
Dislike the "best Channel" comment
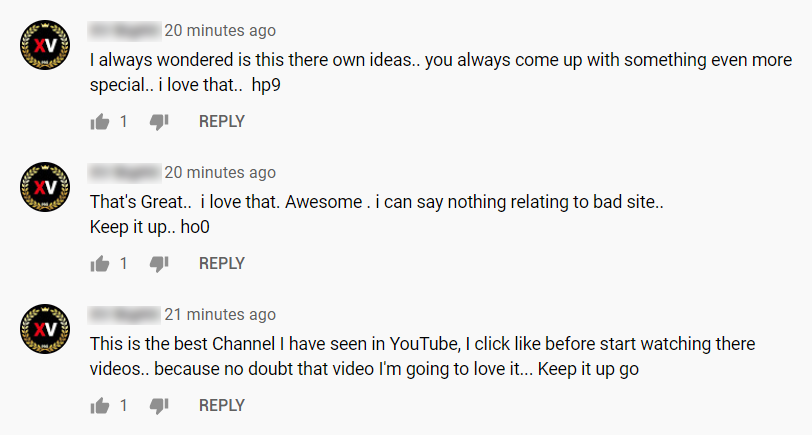pyautogui.click(x=159, y=406)
